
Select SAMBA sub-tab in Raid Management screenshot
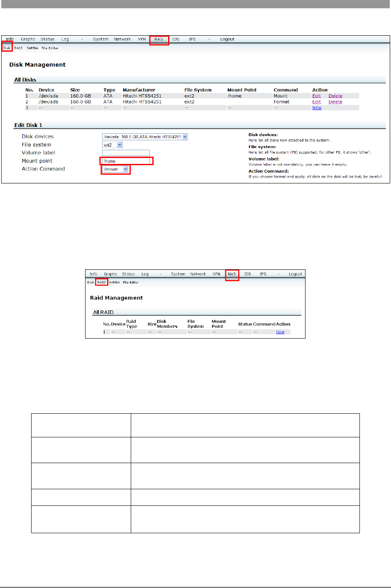(115, 282)
